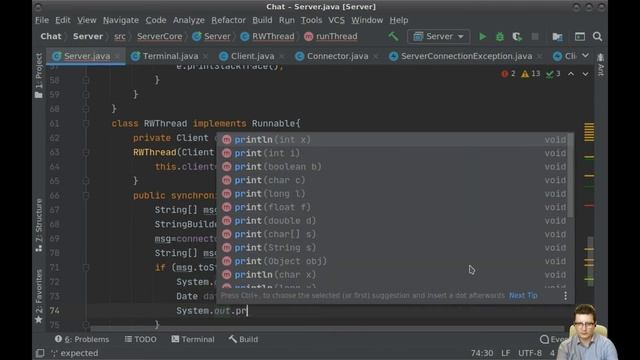Open the Tools menu
This screenshot has width=640, height=360.
click(311, 20)
